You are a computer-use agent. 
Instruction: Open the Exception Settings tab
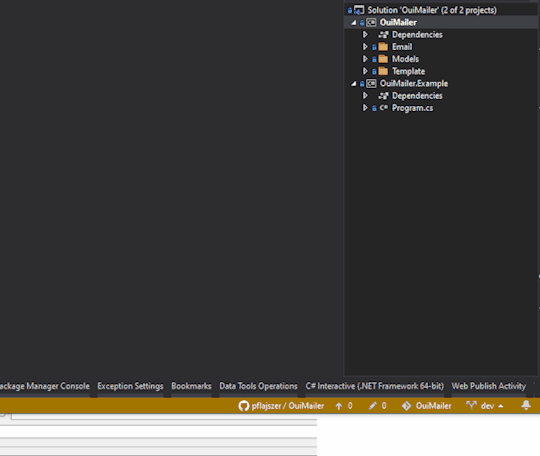(x=130, y=386)
